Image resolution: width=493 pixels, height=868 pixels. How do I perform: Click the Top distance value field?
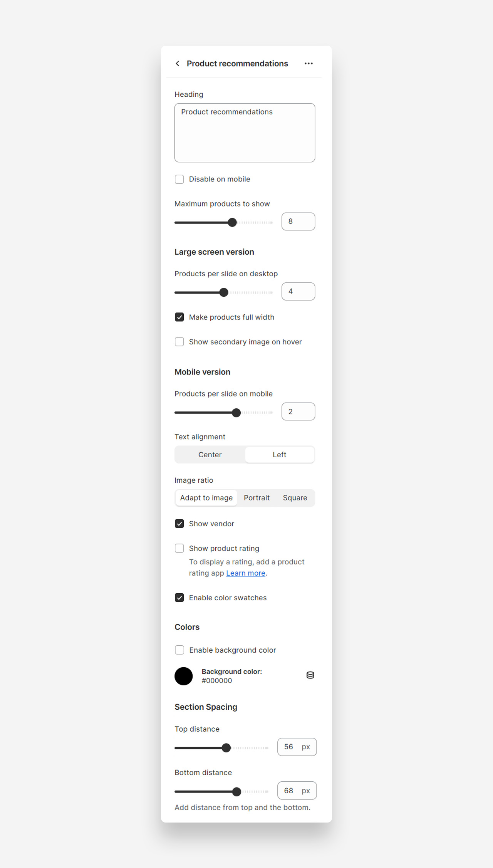coord(297,747)
